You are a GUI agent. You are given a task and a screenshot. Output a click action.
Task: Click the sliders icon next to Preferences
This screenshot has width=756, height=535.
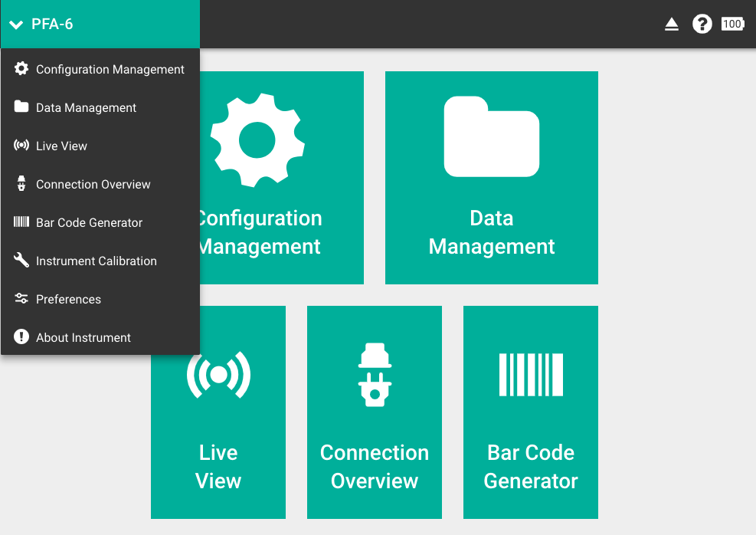(21, 299)
